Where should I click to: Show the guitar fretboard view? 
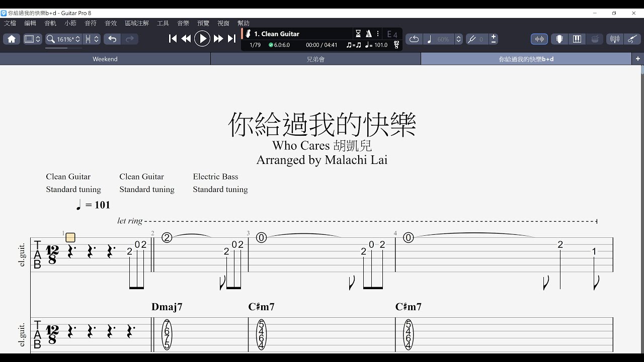(x=559, y=39)
